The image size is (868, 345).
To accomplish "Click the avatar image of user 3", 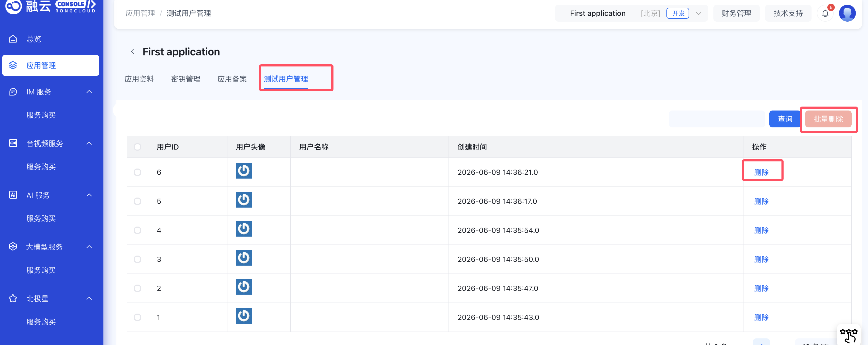I will tap(244, 258).
